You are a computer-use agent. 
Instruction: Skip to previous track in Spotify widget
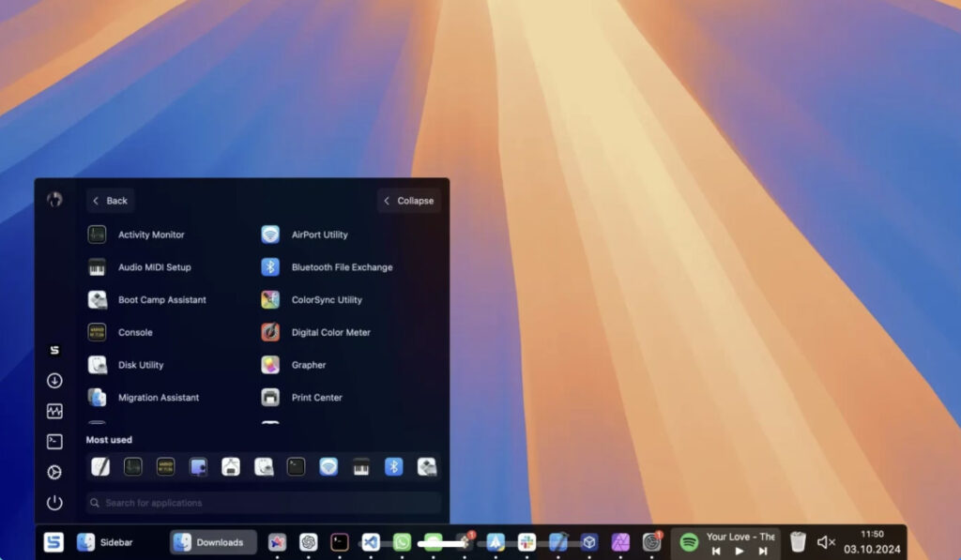click(716, 551)
